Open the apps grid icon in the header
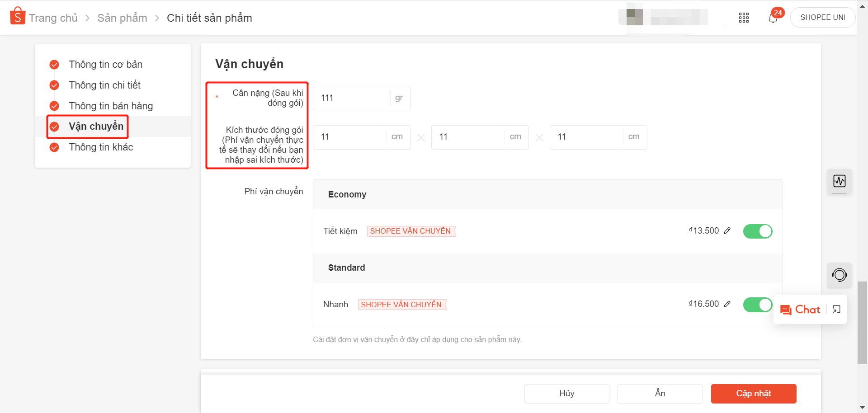This screenshot has height=413, width=868. 743,18
